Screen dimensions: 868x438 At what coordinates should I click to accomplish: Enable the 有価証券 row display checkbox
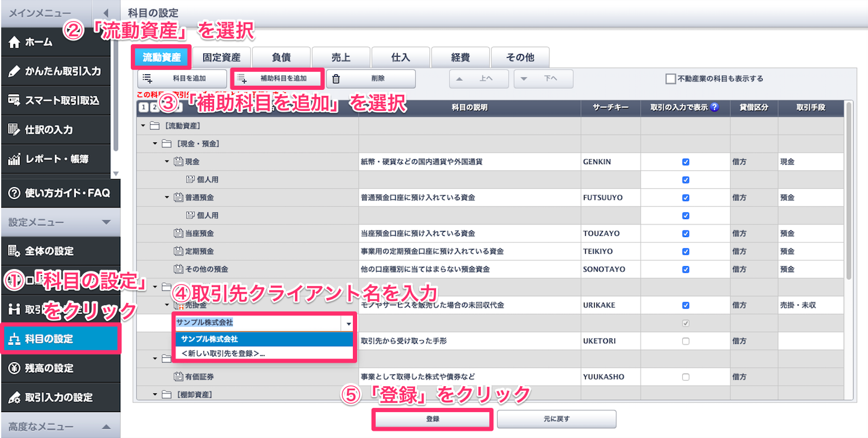685,377
